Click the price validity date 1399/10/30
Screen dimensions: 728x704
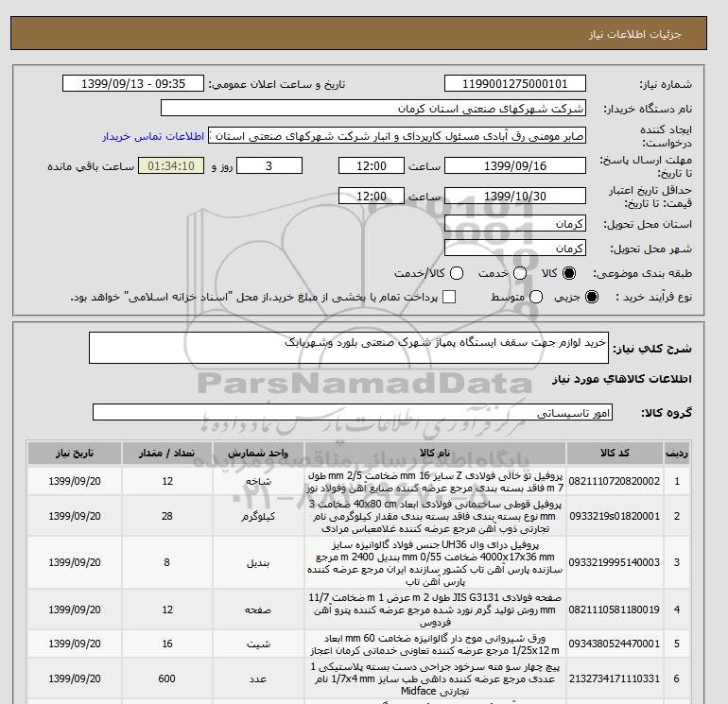click(515, 196)
